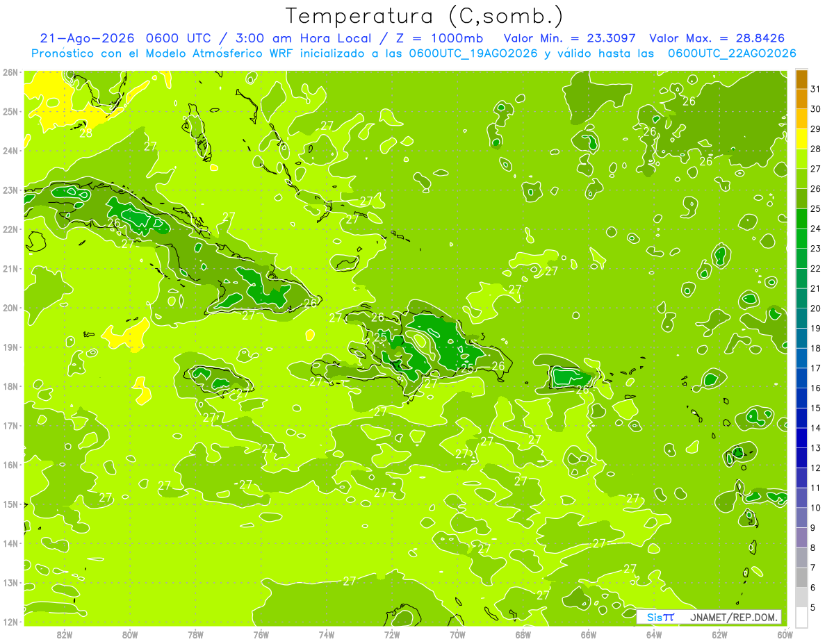Image resolution: width=834 pixels, height=644 pixels.
Task: Click "Valor Max. = 28.8426"
Action: point(717,38)
